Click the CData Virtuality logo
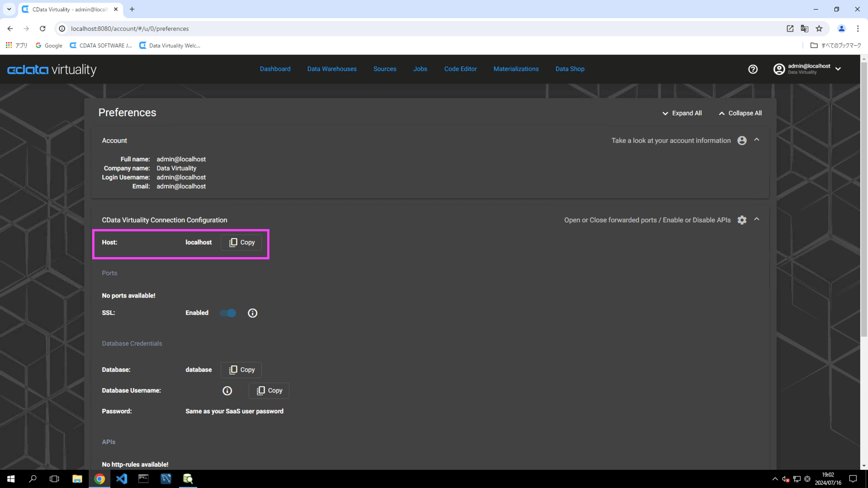This screenshot has width=868, height=488. (52, 69)
